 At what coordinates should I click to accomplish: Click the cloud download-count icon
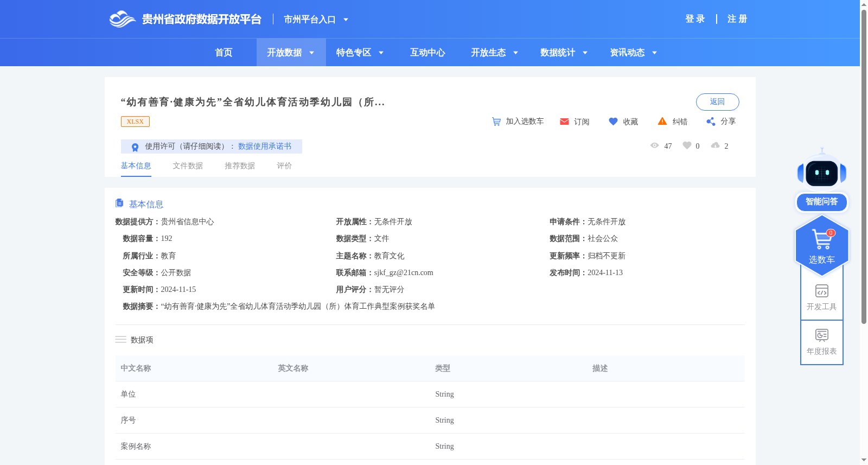(x=716, y=145)
